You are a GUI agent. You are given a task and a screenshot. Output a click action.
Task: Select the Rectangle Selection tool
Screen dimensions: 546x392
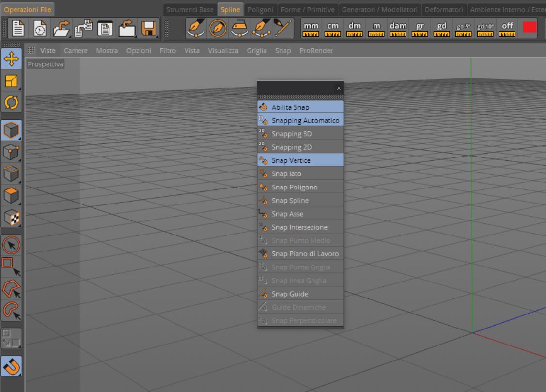11,267
